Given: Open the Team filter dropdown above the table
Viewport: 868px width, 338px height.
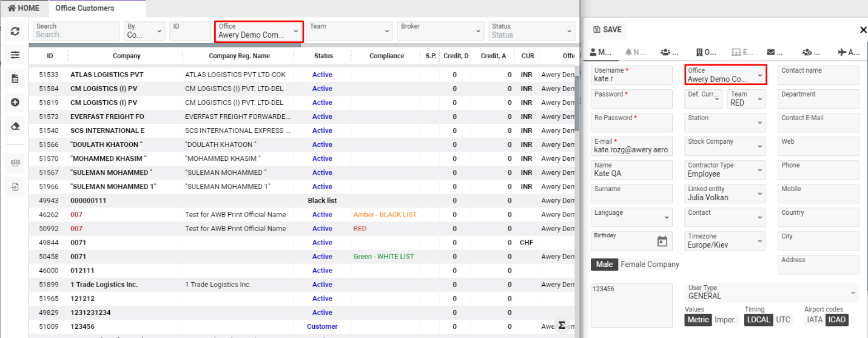Looking at the screenshot, I should tap(350, 31).
